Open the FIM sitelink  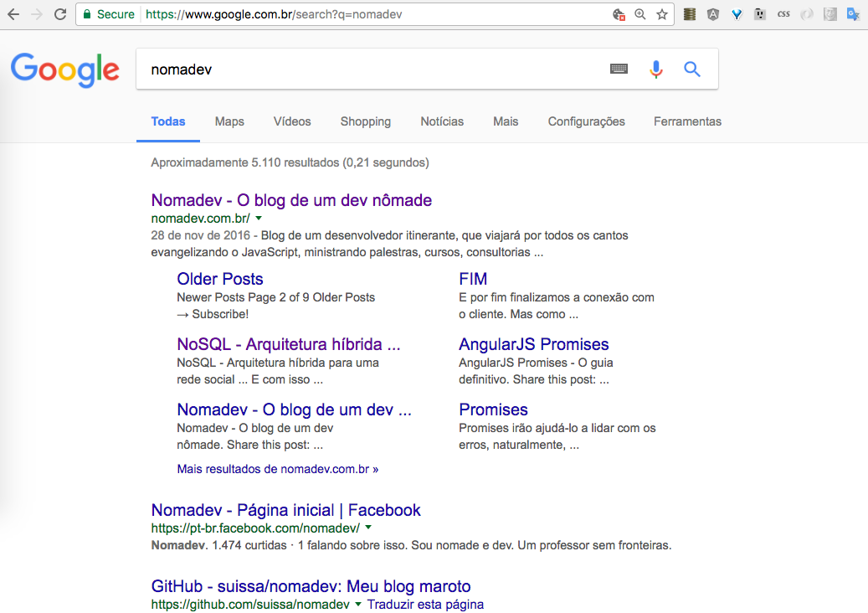pos(473,279)
